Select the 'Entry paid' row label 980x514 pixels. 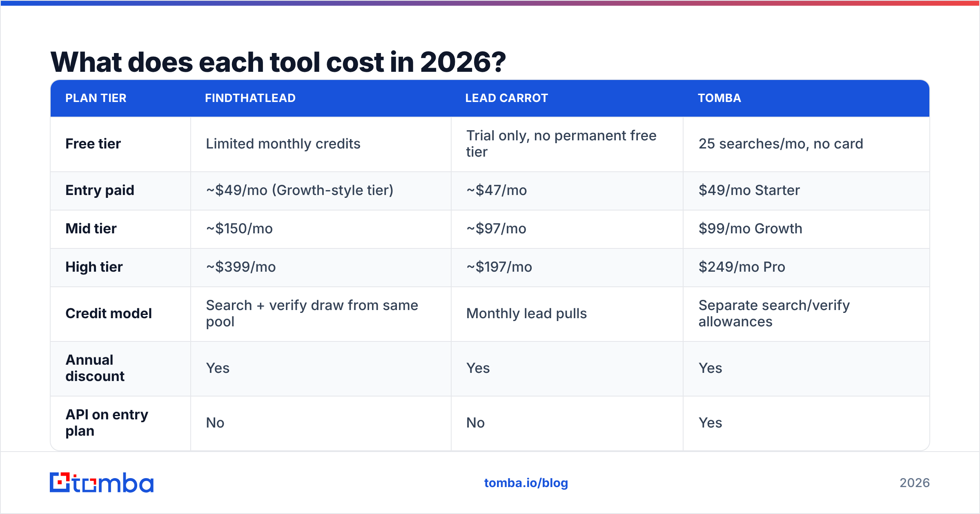tap(100, 190)
